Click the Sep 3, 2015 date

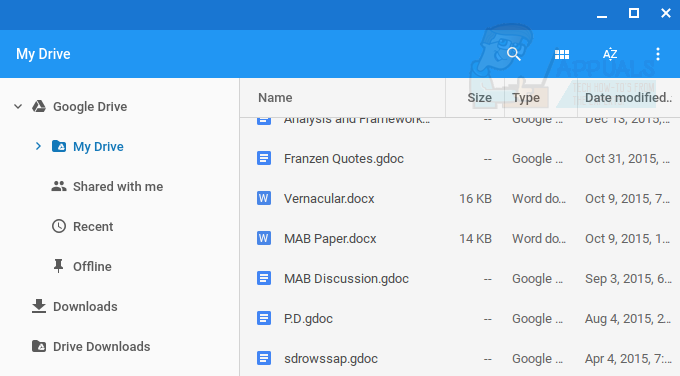[x=628, y=279]
